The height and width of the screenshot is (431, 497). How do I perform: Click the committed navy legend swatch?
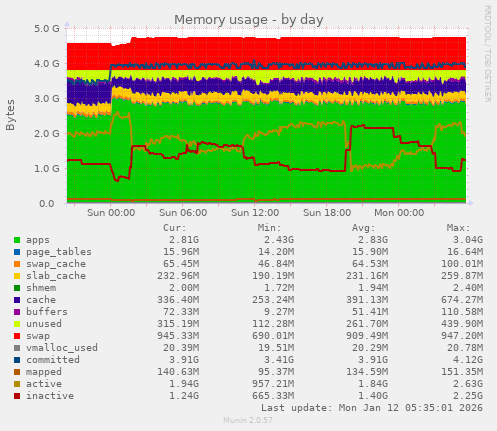17,360
